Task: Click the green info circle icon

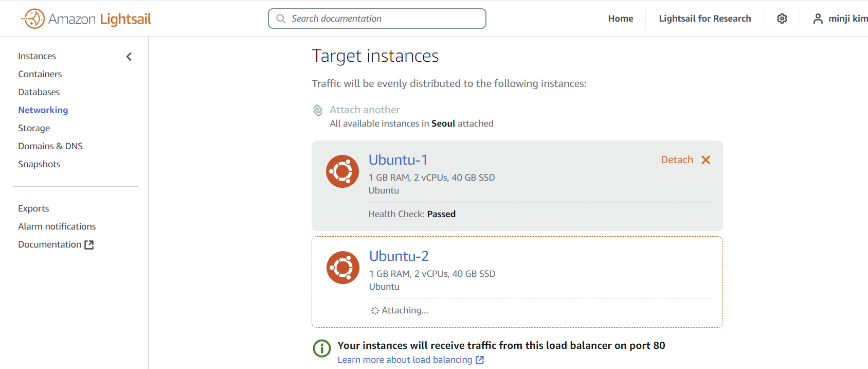Action: 322,348
